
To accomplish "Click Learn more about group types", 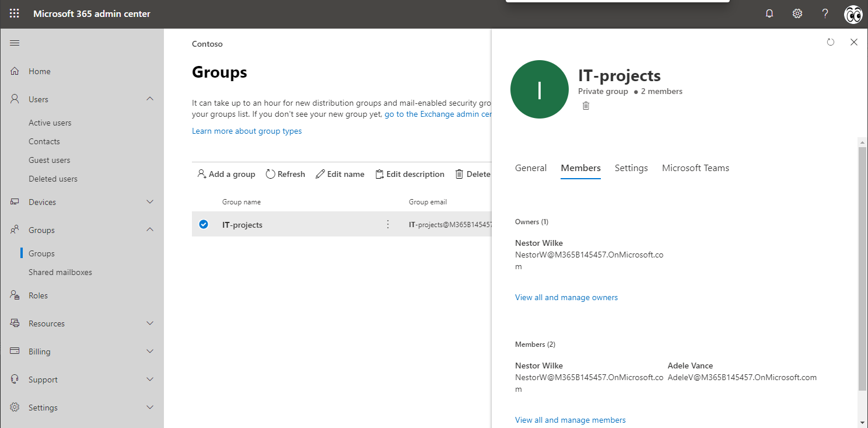I will (x=247, y=131).
